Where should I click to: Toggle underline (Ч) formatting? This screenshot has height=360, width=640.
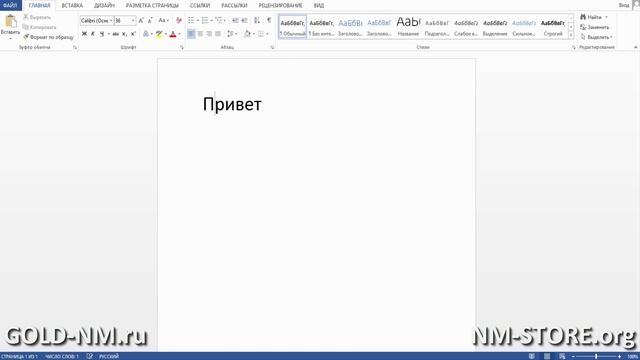click(x=102, y=34)
